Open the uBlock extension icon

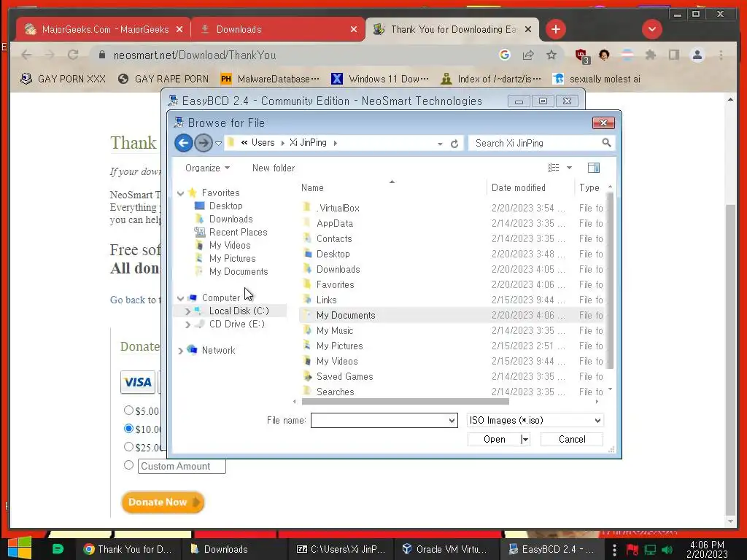click(x=581, y=55)
